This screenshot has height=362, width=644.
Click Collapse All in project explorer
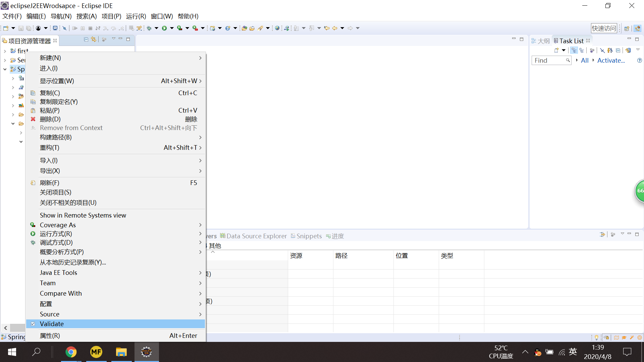(86, 40)
